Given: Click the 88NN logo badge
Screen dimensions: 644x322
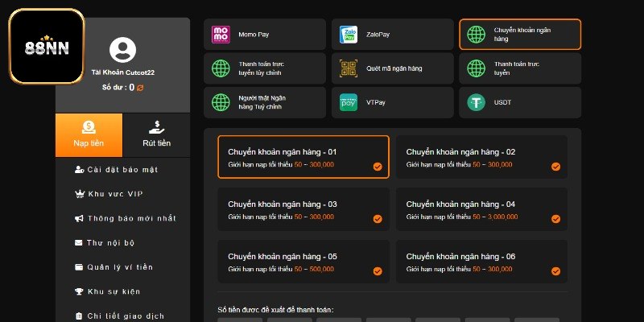Looking at the screenshot, I should pos(47,47).
